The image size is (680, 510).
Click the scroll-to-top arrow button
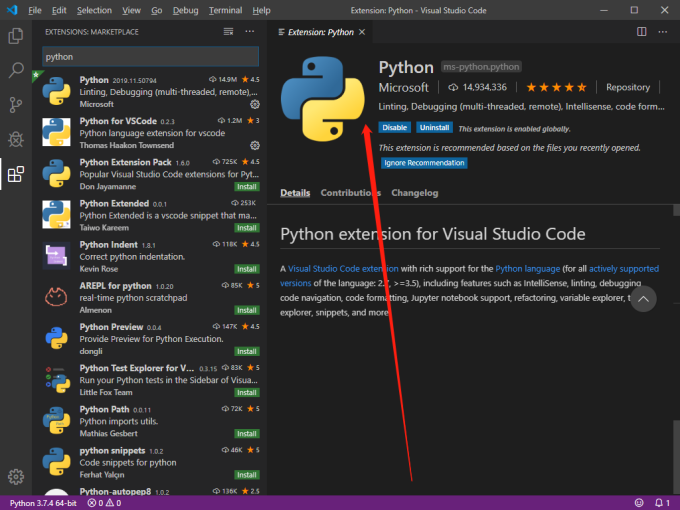pos(643,299)
